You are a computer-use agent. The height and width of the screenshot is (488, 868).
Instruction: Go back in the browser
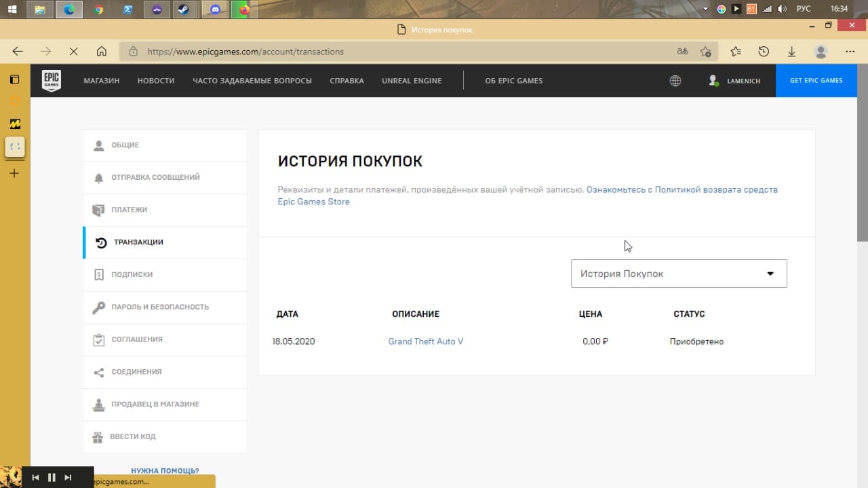(18, 52)
